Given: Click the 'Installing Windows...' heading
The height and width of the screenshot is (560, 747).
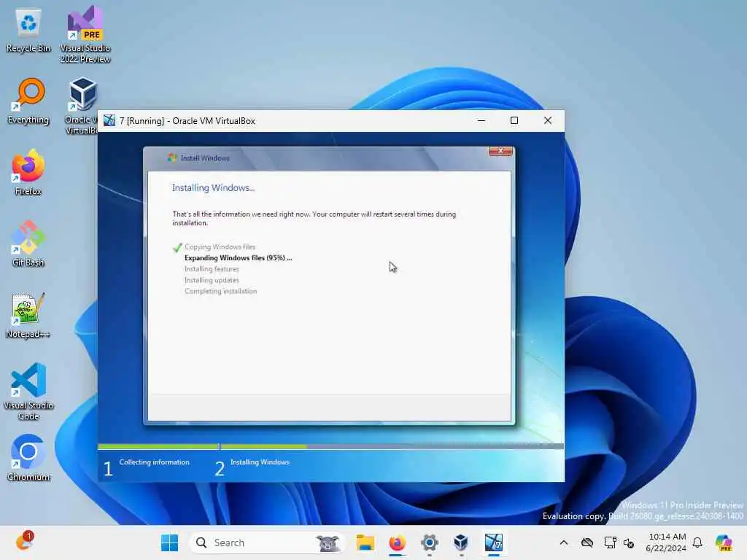Looking at the screenshot, I should click(x=213, y=187).
